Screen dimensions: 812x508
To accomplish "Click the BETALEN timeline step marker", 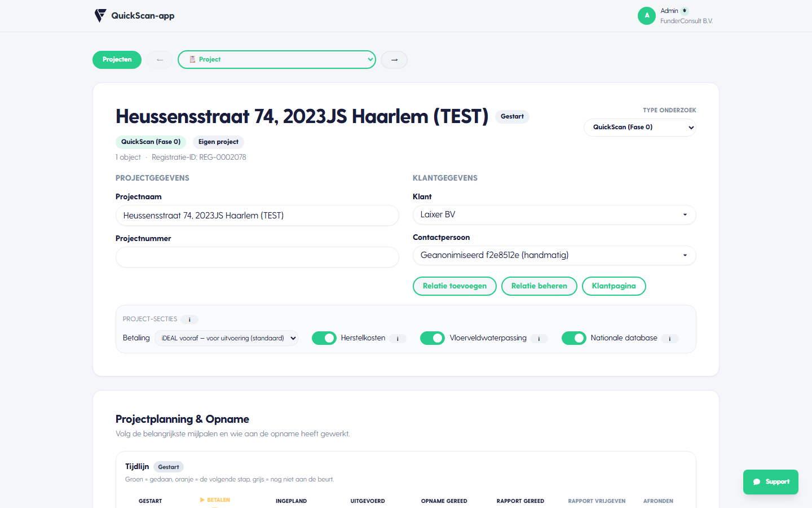I will pyautogui.click(x=215, y=500).
